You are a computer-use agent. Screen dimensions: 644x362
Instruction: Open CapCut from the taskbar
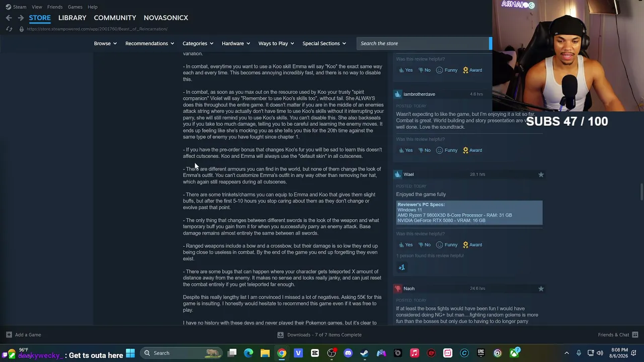click(x=315, y=353)
